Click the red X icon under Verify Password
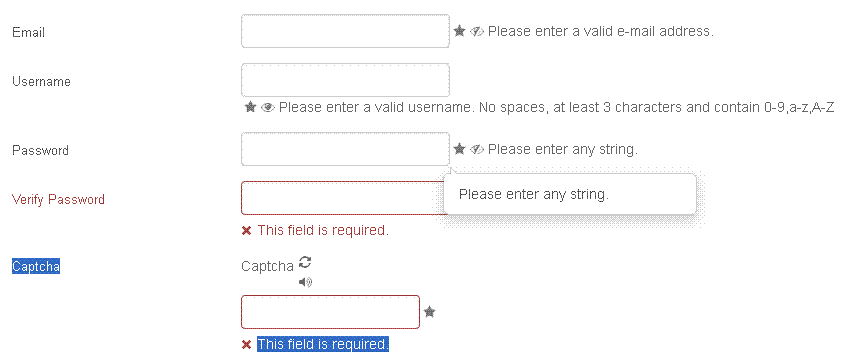The height and width of the screenshot is (363, 847). (x=246, y=231)
